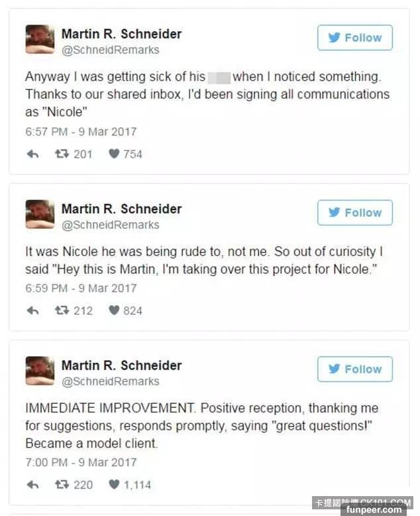Hit Follow on the 'IMMEDIATE IMPROVEMENT' tweet
Viewport: 420px width, 516px height.
[355, 369]
